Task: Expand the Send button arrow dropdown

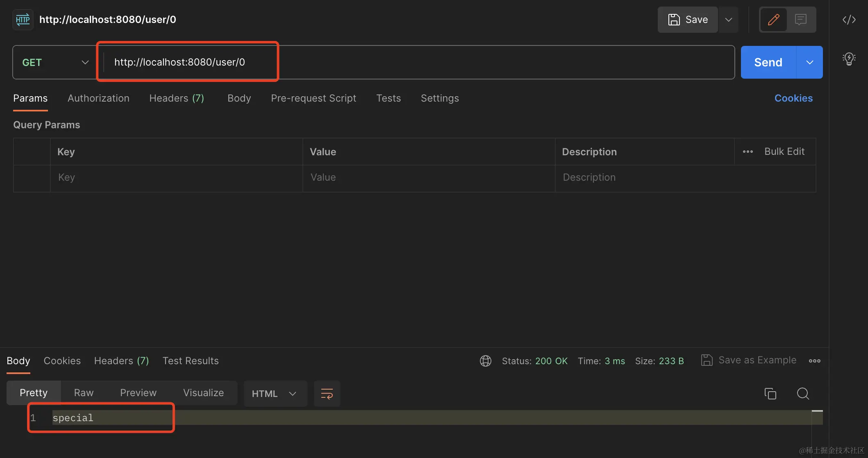Action: pyautogui.click(x=809, y=62)
